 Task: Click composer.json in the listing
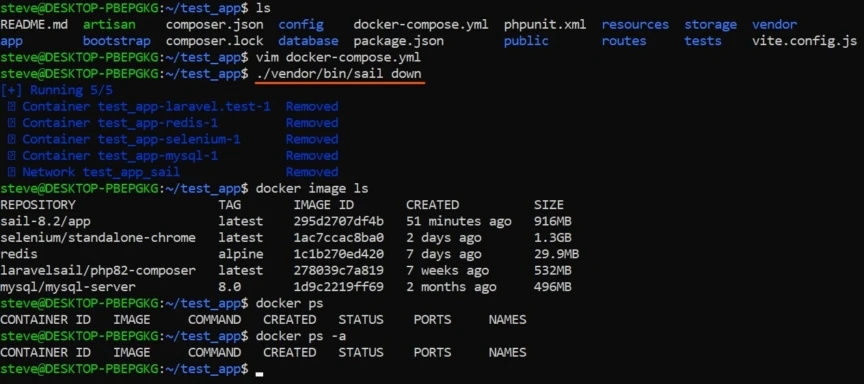coord(214,25)
